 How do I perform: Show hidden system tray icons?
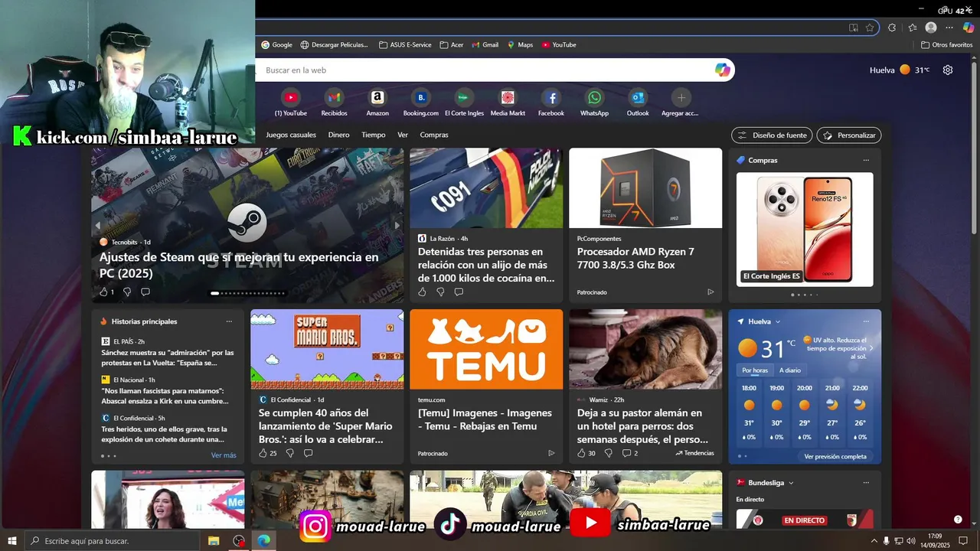tap(874, 541)
